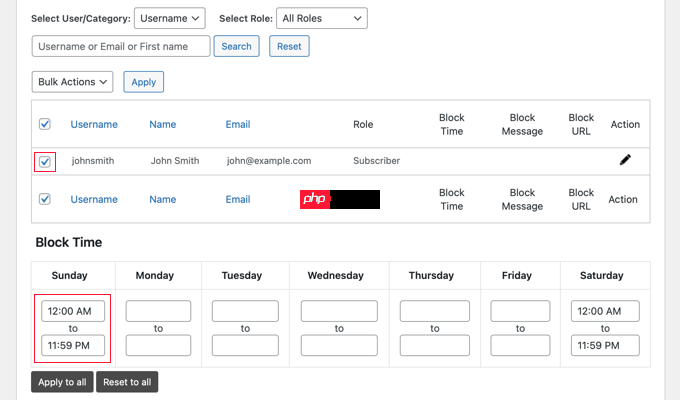Click Monday end time field
Viewport: 680px width, 400px height.
point(158,346)
